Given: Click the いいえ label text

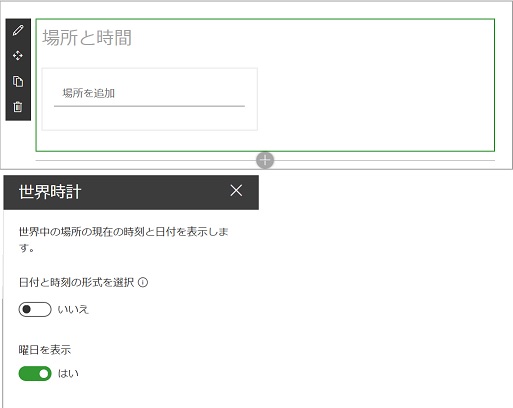Looking at the screenshot, I should coord(73,309).
